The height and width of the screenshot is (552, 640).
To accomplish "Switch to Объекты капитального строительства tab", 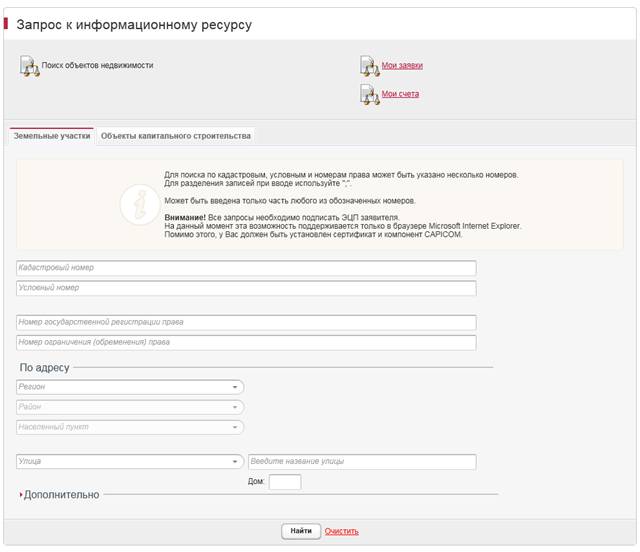I will (x=176, y=136).
